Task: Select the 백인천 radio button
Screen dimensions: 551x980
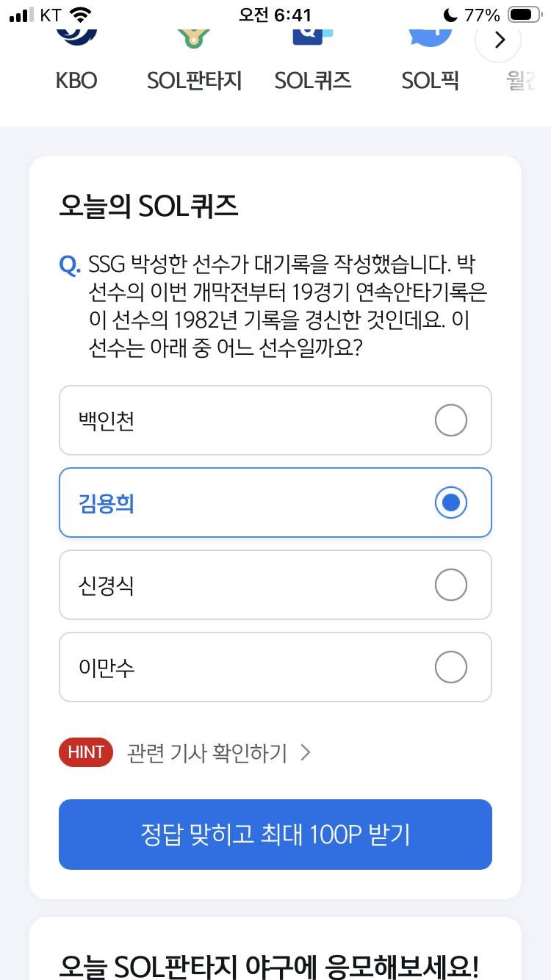Action: coord(451,421)
